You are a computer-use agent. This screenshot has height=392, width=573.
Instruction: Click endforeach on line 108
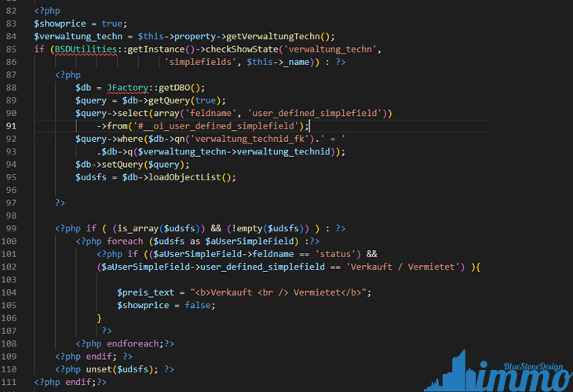(x=133, y=344)
